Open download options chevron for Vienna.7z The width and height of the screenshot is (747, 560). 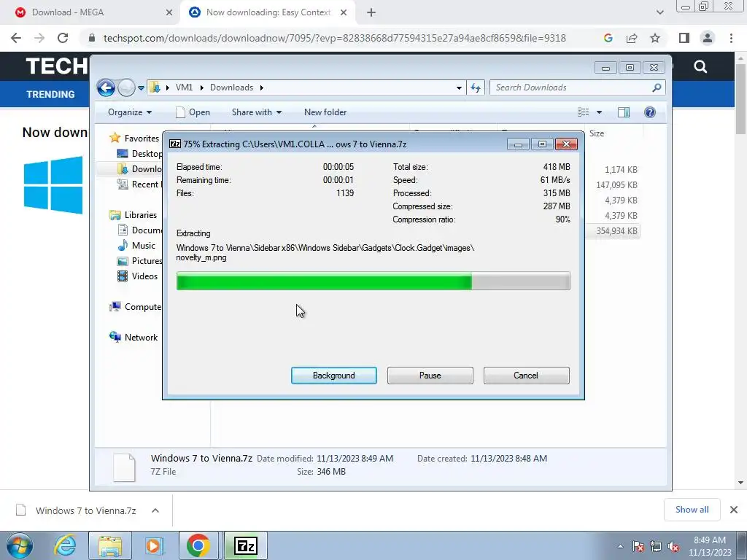155,510
